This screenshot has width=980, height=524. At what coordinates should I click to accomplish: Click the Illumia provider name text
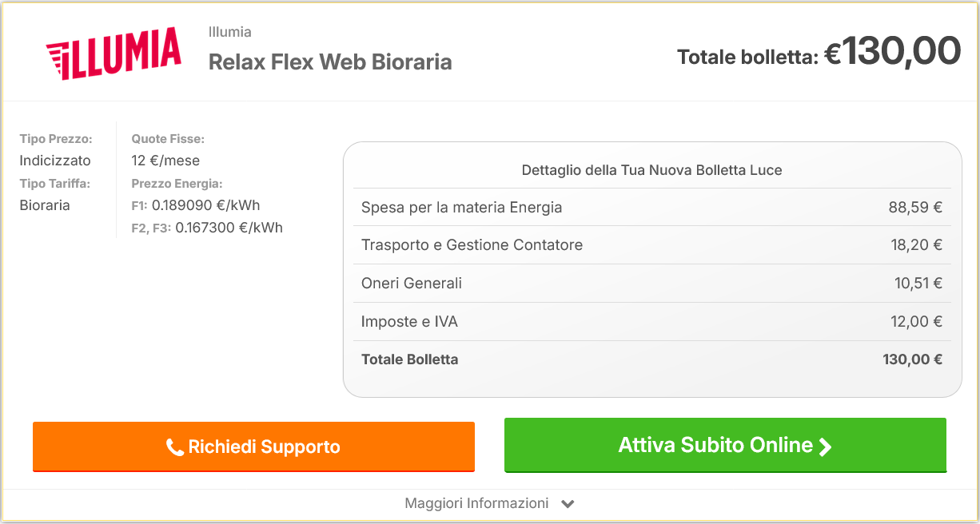229,33
